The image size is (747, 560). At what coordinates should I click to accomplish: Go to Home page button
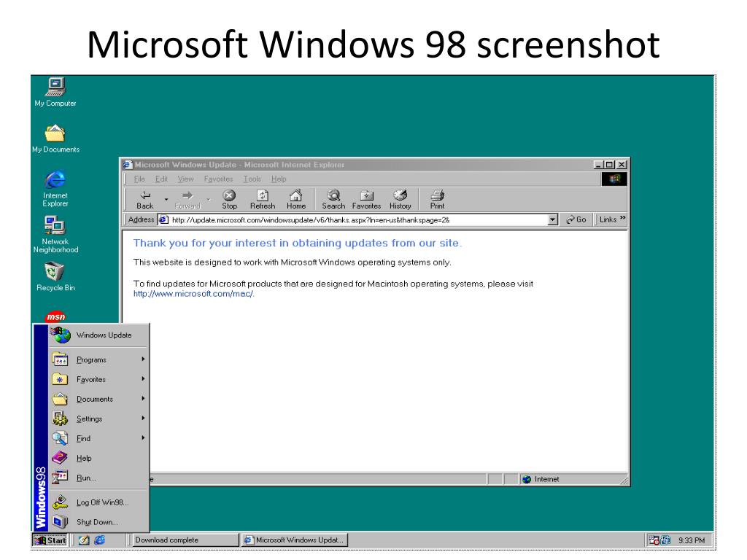click(x=296, y=200)
